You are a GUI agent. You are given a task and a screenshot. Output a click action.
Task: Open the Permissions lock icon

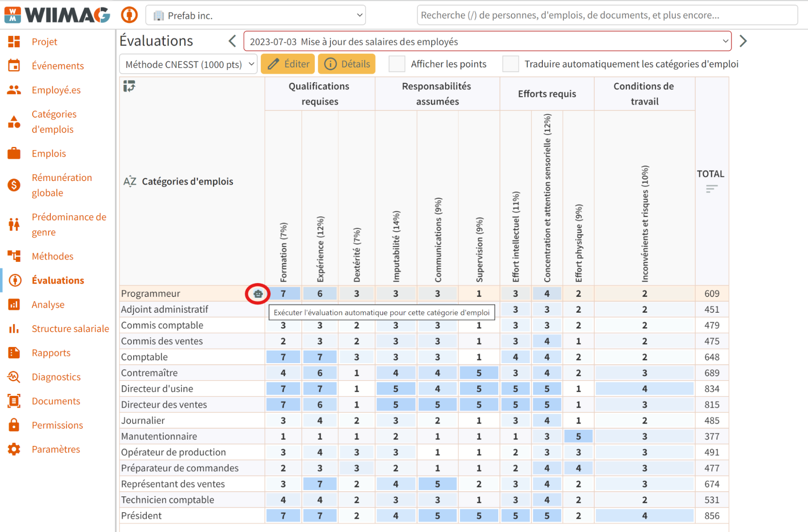click(14, 425)
